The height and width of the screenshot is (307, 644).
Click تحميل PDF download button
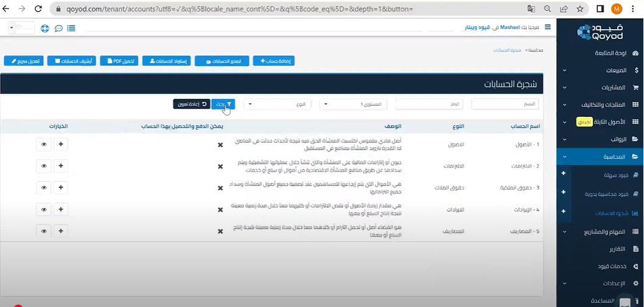click(119, 61)
